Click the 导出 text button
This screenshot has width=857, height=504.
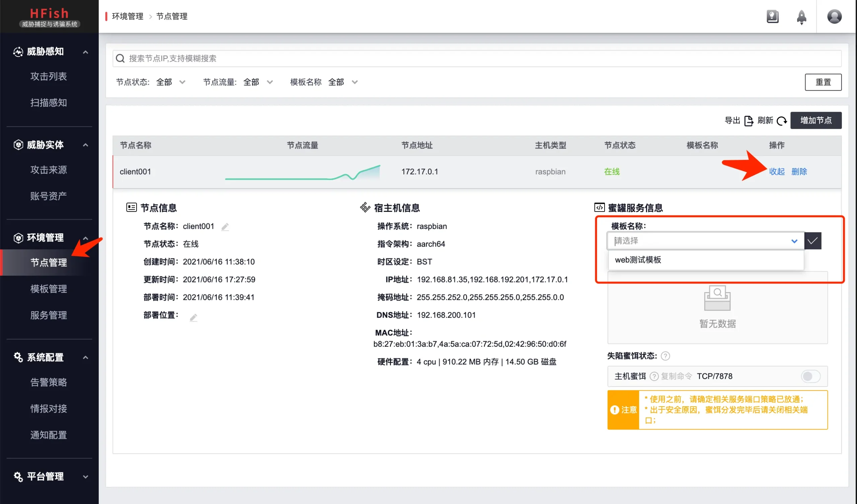tap(732, 121)
